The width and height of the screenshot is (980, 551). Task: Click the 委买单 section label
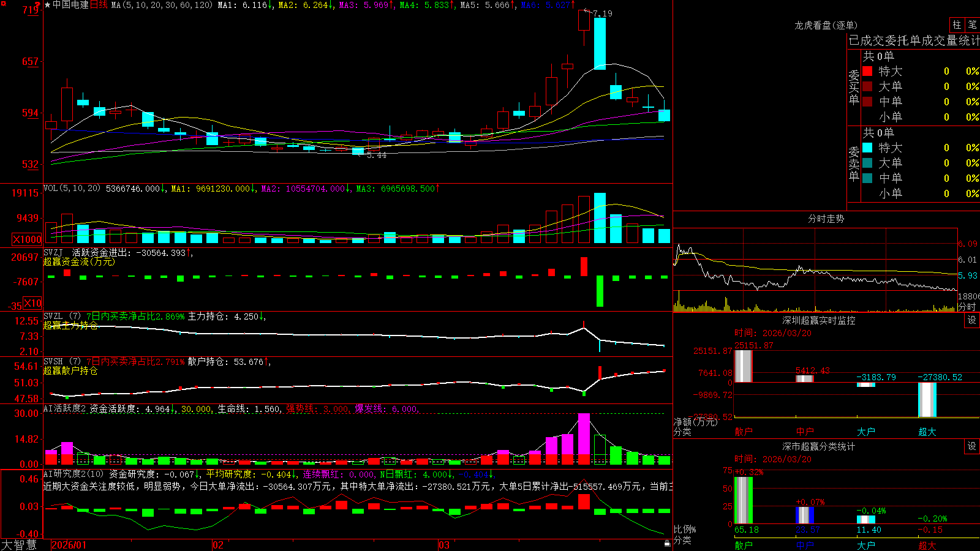[854, 87]
